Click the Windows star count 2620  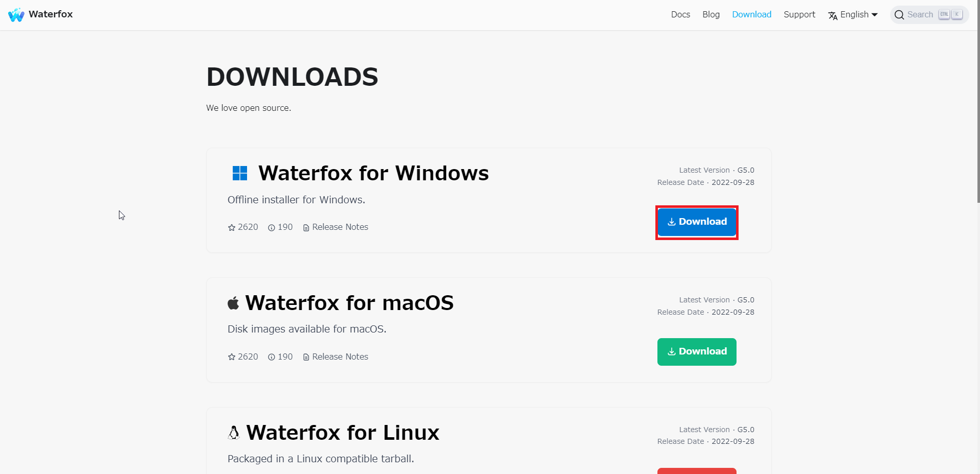point(243,227)
